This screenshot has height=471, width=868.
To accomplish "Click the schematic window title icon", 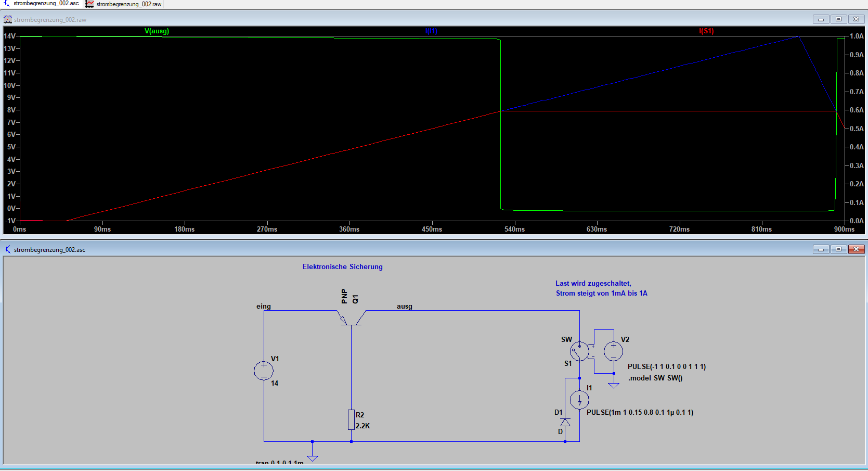I will pyautogui.click(x=8, y=250).
